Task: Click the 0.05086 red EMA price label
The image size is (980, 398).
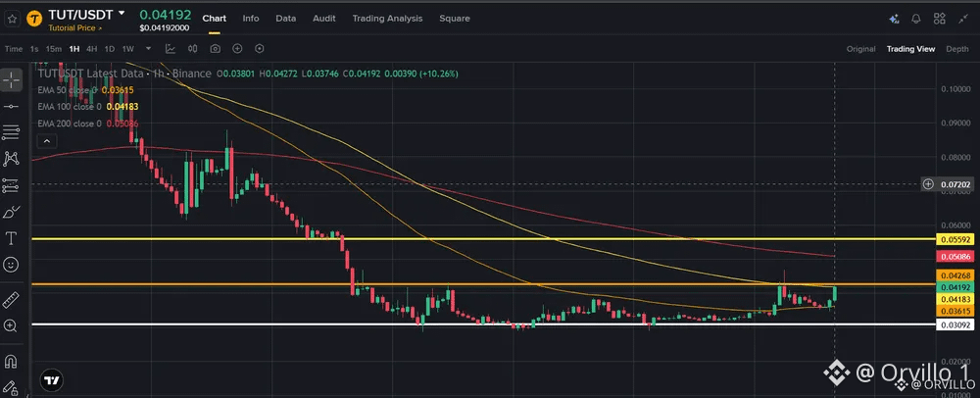Action: (955, 256)
